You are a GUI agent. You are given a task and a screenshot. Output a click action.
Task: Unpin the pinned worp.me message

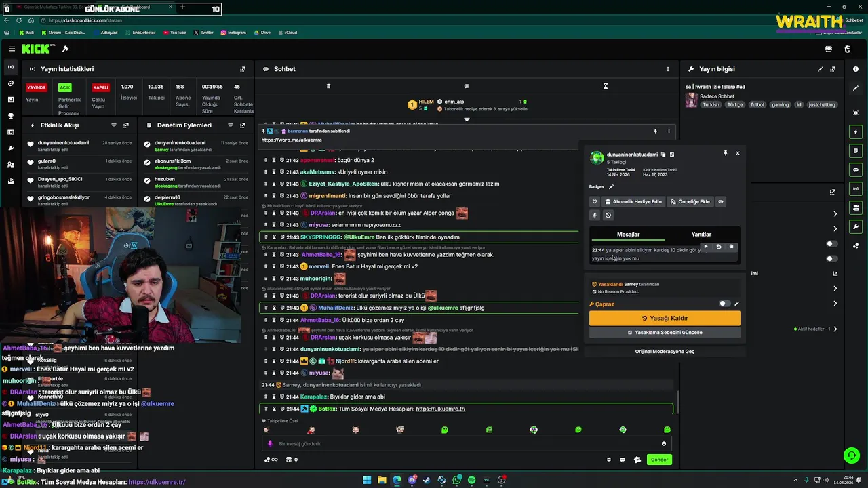tap(655, 131)
